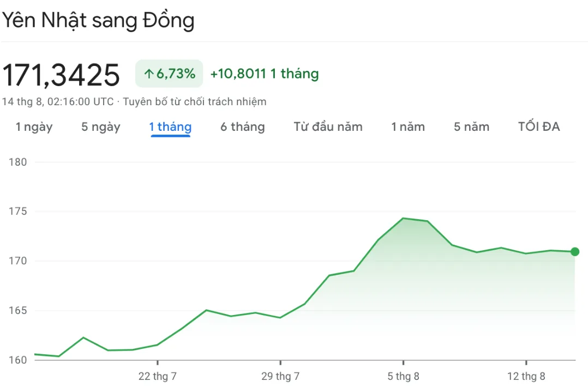Click the green endpoint dot on the chart
588x387 pixels.
(575, 252)
